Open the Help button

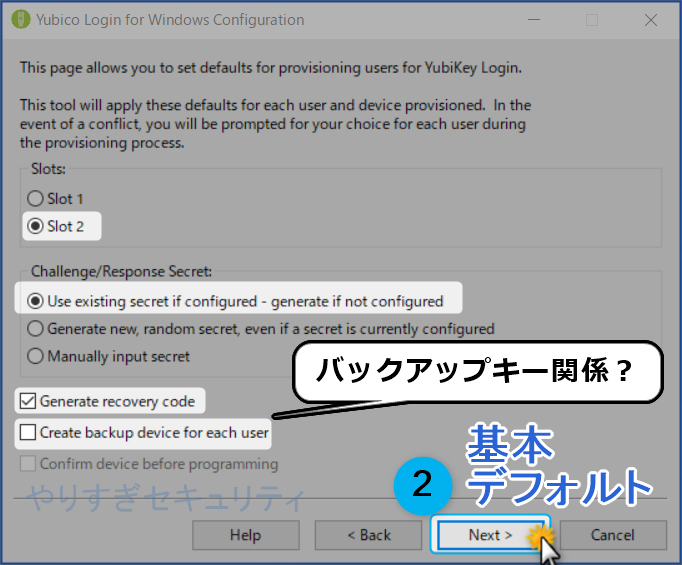(246, 535)
